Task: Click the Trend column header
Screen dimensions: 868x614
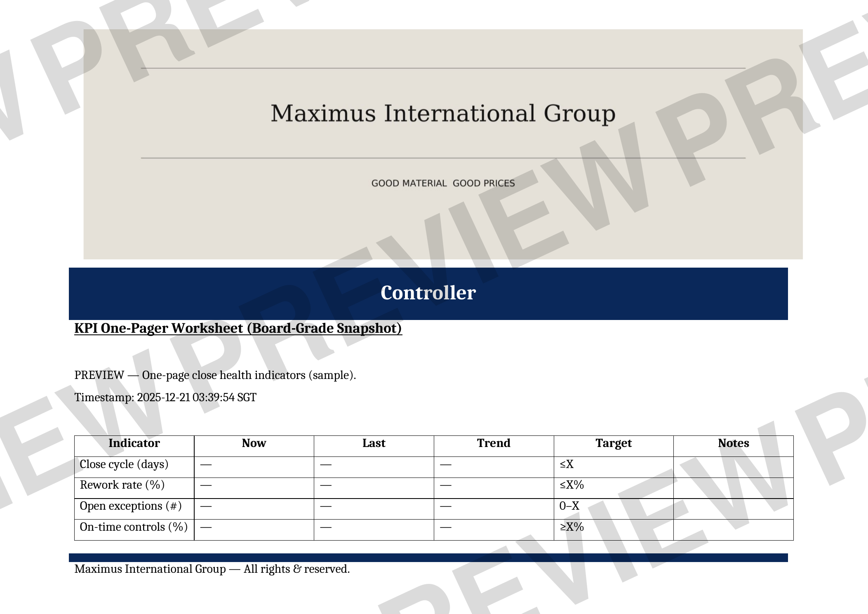Action: click(x=493, y=443)
